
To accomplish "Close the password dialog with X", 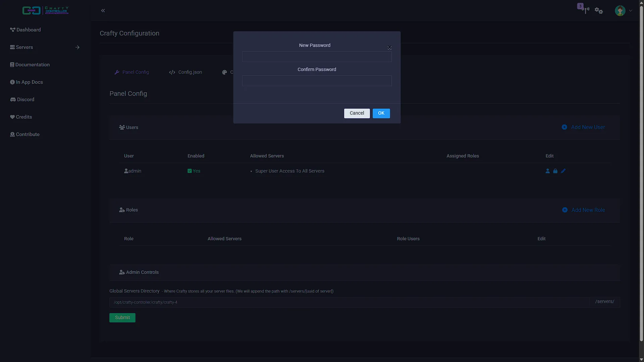I will (389, 48).
